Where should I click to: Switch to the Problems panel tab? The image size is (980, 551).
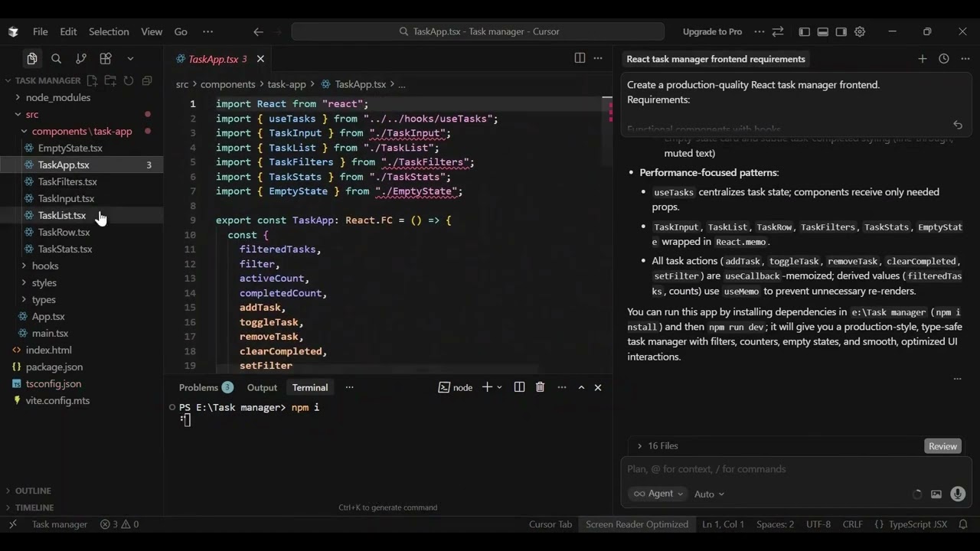[206, 387]
